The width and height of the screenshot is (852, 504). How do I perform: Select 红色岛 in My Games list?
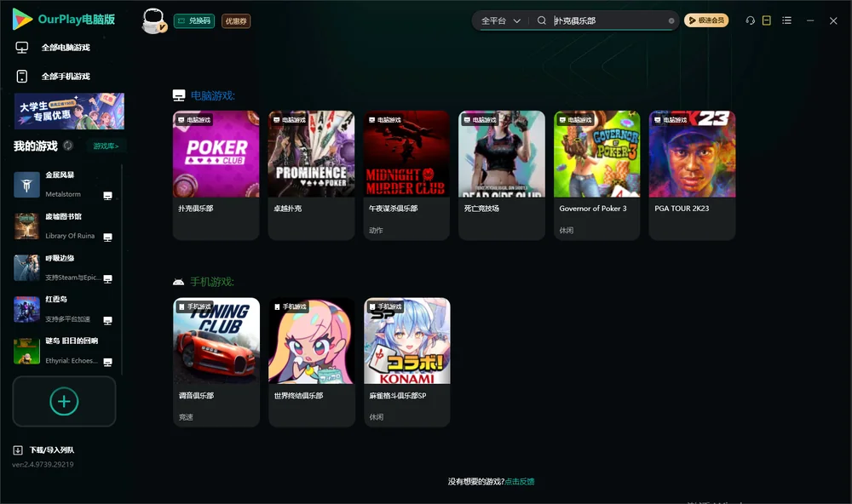63,310
